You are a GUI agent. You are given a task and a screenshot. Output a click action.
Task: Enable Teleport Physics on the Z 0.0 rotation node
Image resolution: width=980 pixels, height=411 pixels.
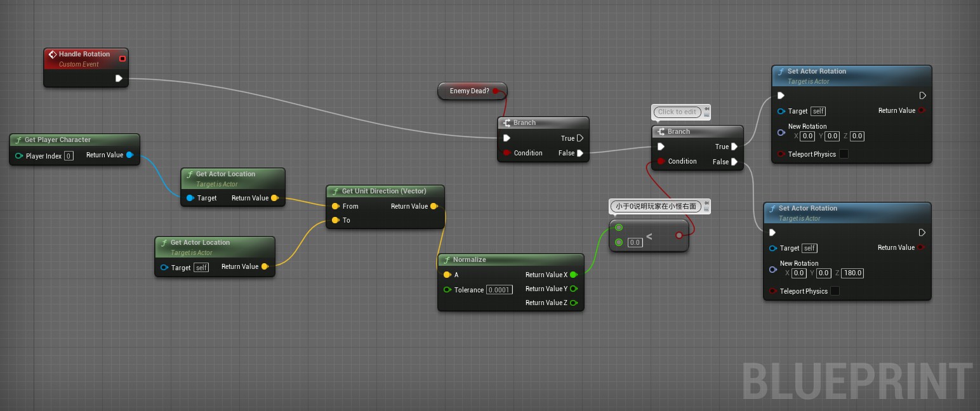pos(844,154)
